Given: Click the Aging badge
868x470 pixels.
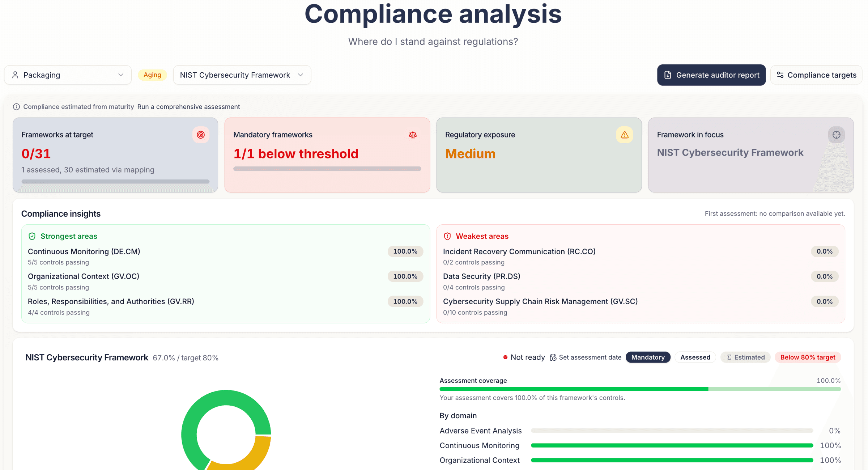Looking at the screenshot, I should pyautogui.click(x=152, y=75).
